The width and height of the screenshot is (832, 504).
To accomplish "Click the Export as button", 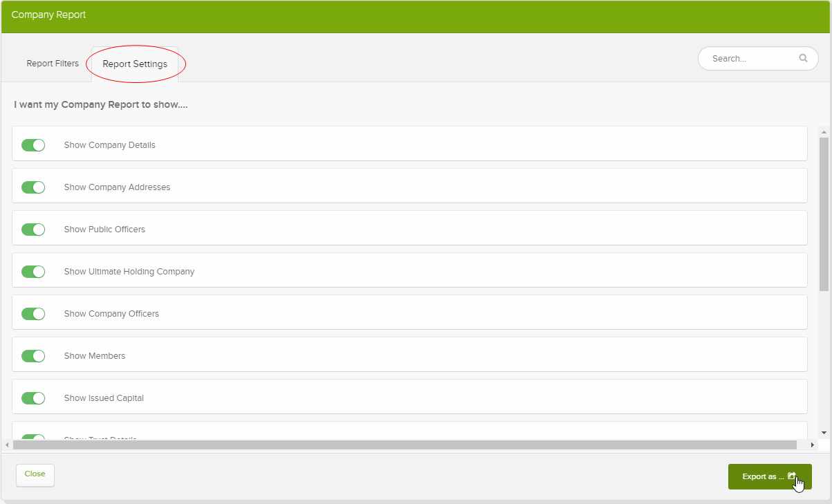I will [x=770, y=476].
